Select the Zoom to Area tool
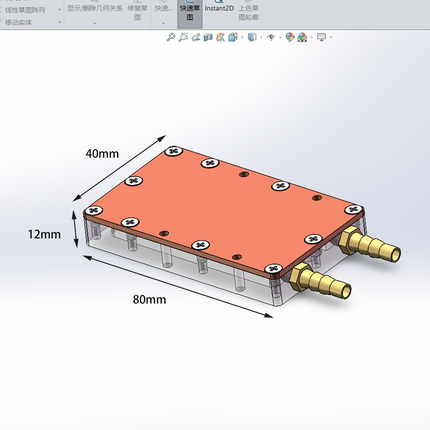The height and width of the screenshot is (430, 430). pyautogui.click(x=183, y=37)
